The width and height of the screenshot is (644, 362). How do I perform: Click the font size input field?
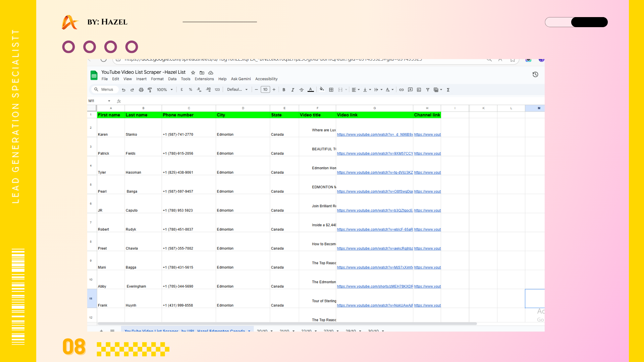265,89
